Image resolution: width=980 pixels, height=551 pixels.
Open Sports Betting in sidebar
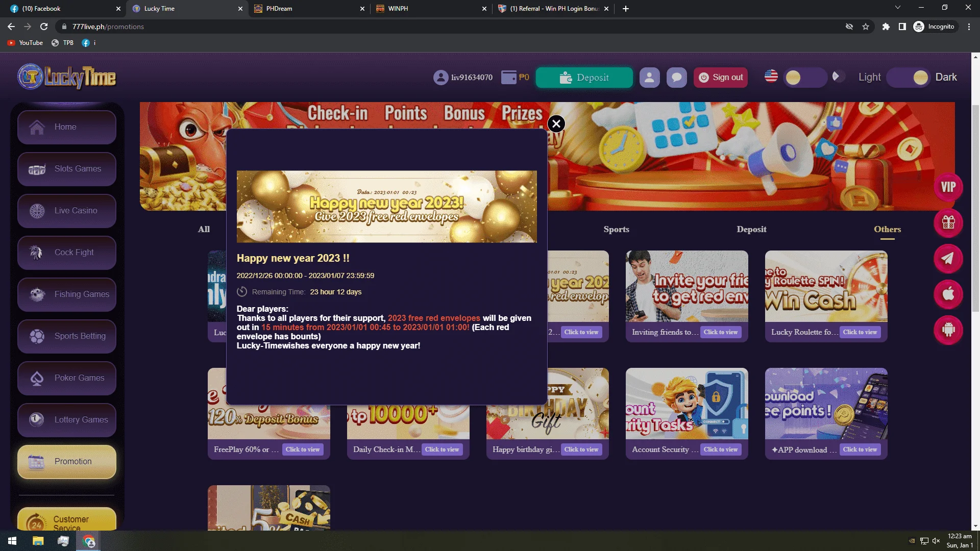67,336
